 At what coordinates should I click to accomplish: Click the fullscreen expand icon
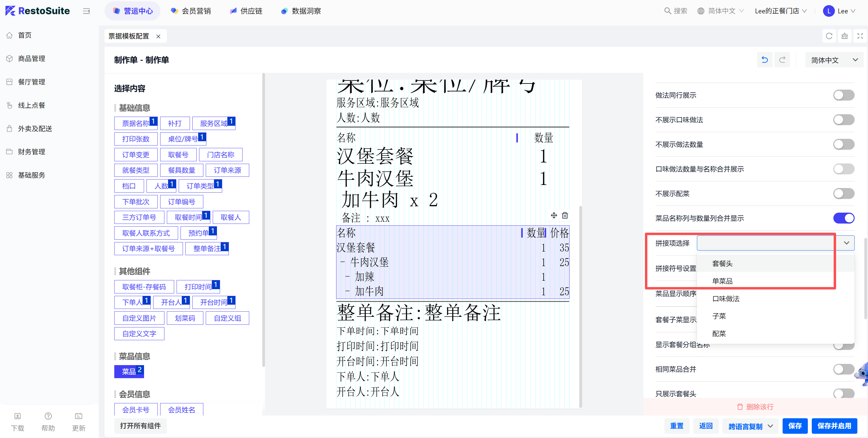(860, 36)
